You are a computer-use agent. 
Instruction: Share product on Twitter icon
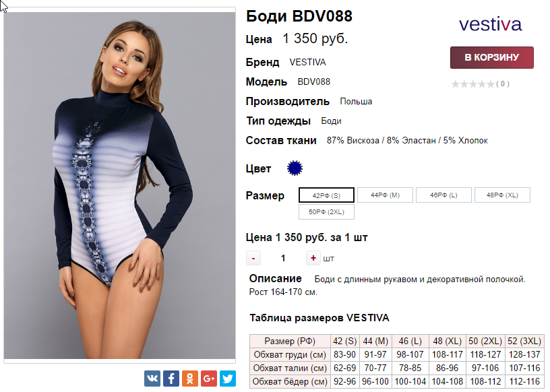coord(228,379)
